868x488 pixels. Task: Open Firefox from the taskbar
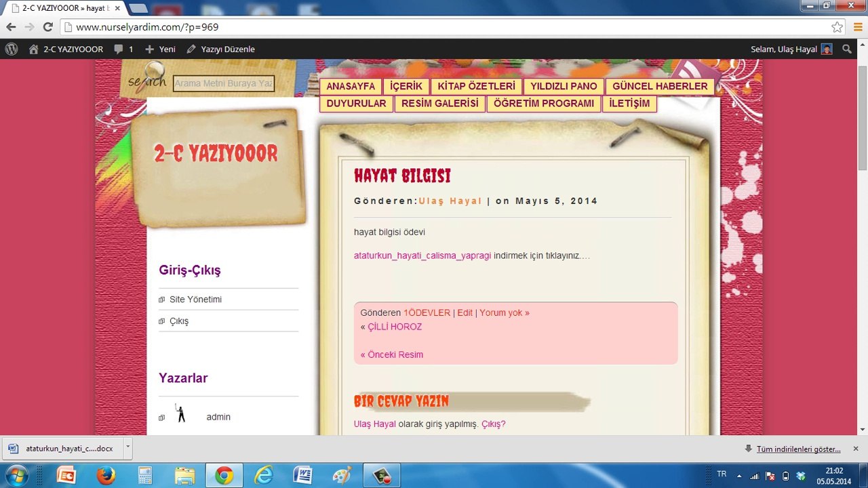[x=106, y=476]
